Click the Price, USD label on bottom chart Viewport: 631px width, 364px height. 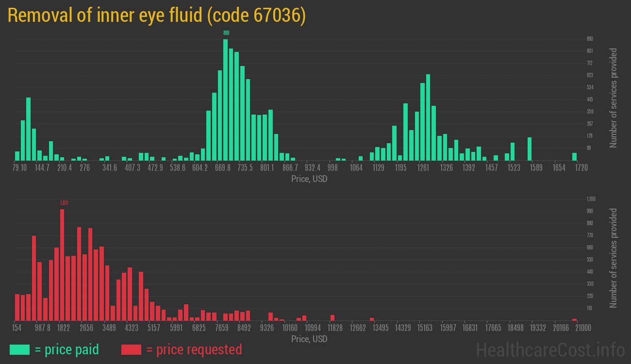(x=309, y=339)
